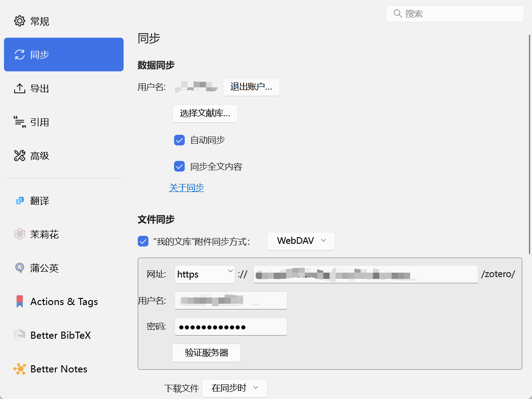Click the Jasminum flower icon
532x399 pixels.
(x=19, y=234)
